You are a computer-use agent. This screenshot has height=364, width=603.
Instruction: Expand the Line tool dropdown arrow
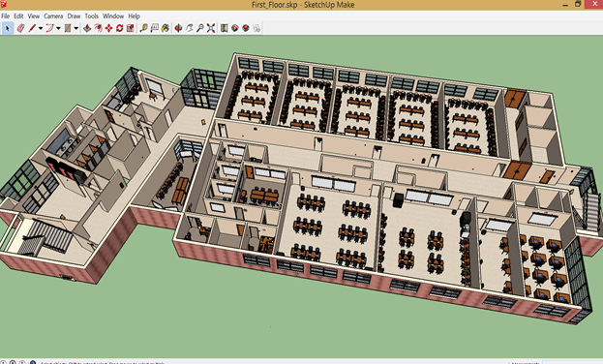click(41, 28)
